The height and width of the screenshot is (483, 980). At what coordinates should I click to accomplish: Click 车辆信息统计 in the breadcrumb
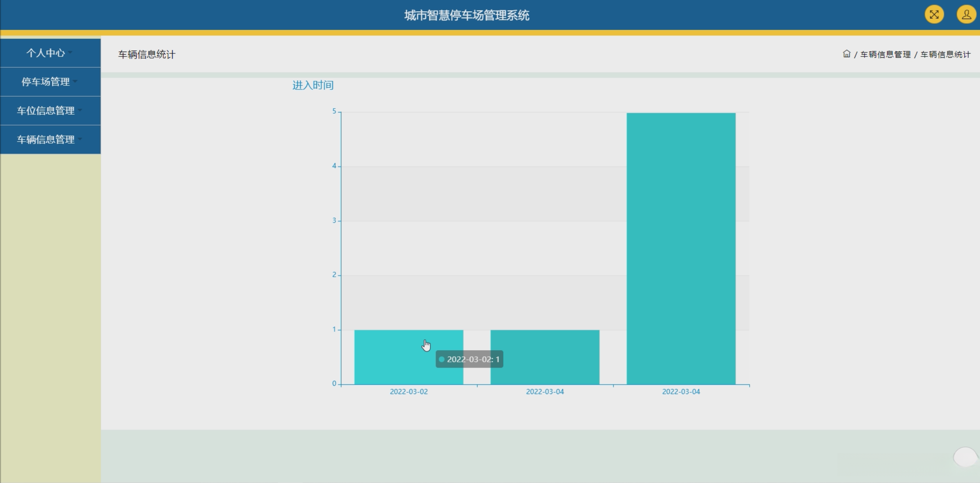pos(945,54)
